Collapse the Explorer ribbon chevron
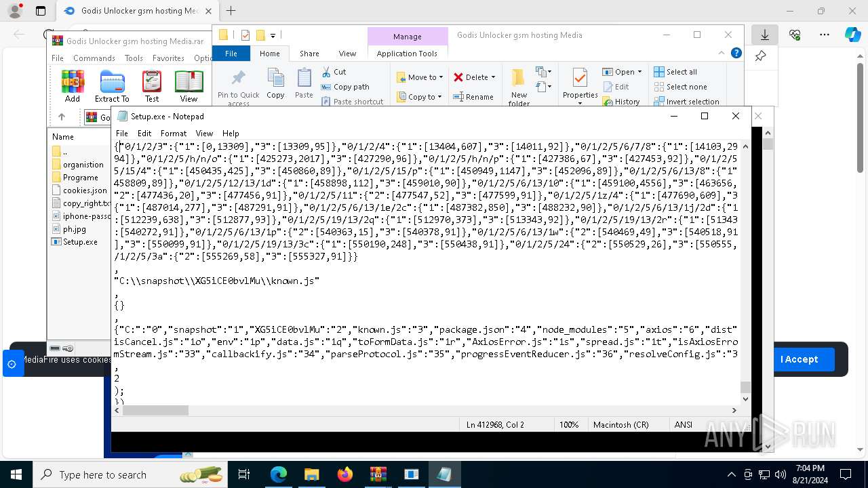The height and width of the screenshot is (488, 868). 722,53
